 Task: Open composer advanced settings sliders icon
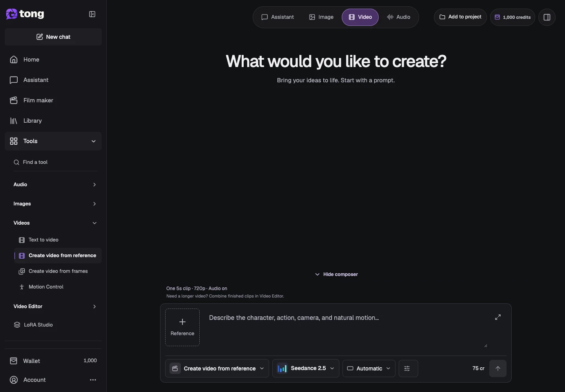[408, 368]
